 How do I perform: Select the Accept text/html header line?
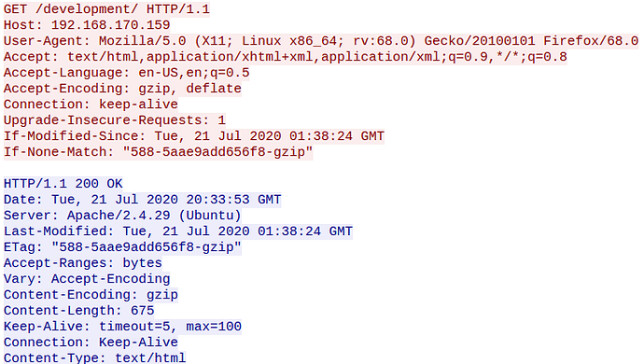pos(286,57)
